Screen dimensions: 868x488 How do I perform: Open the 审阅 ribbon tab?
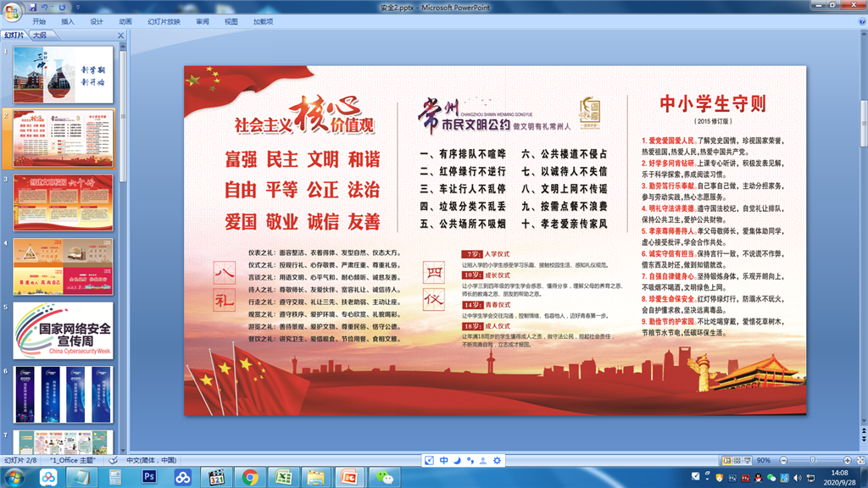202,21
